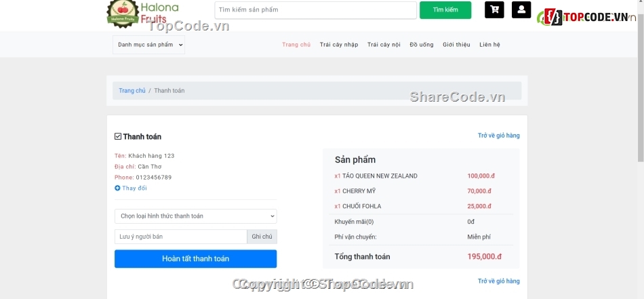Select Trái cây nội menu item
Image resolution: width=644 pixels, height=299 pixels.
(x=384, y=45)
